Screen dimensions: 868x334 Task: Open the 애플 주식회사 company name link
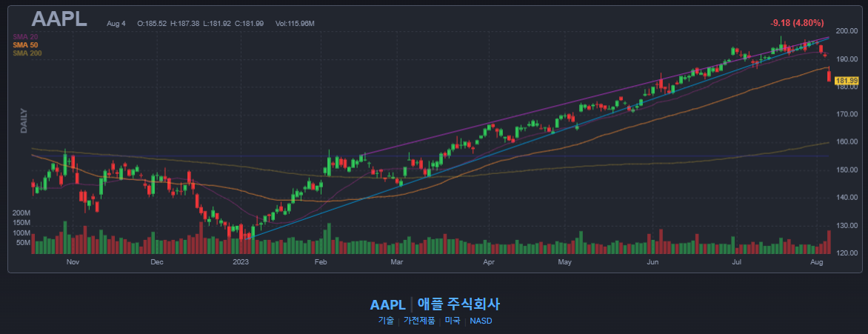[458, 304]
